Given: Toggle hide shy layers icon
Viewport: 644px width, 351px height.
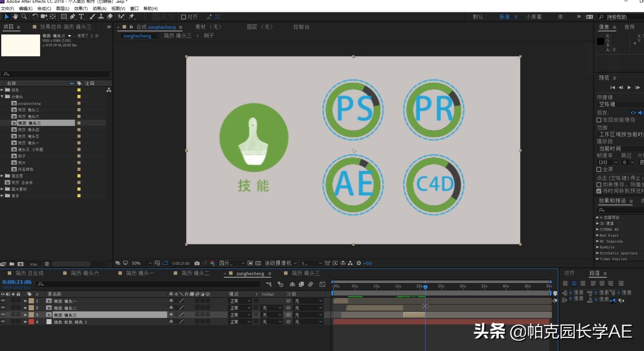Looking at the screenshot, I should coord(292,284).
